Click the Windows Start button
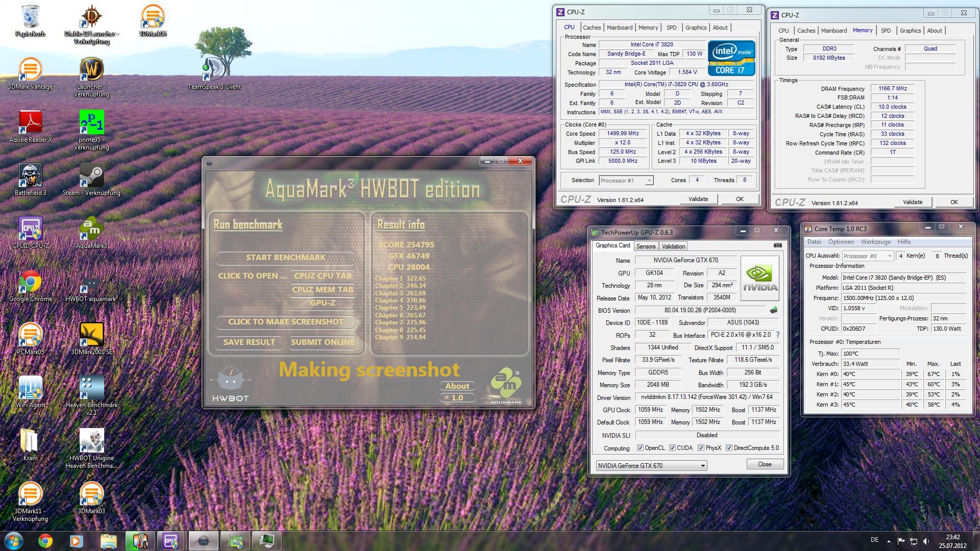 (14, 540)
